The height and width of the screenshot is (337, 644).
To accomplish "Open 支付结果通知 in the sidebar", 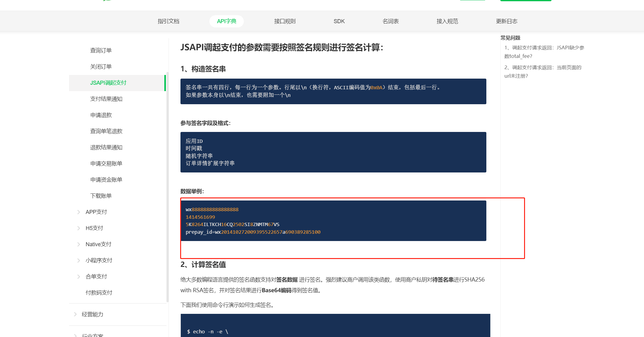I will [x=106, y=99].
